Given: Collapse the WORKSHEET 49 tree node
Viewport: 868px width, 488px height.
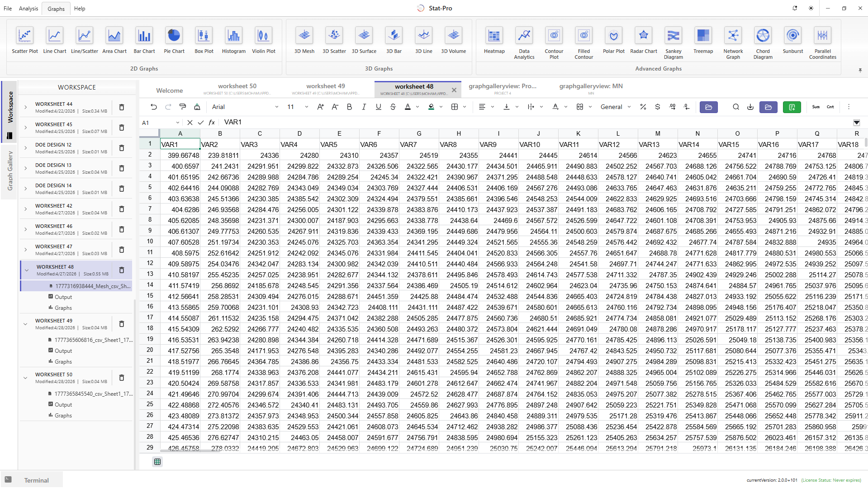Looking at the screenshot, I should pos(26,324).
